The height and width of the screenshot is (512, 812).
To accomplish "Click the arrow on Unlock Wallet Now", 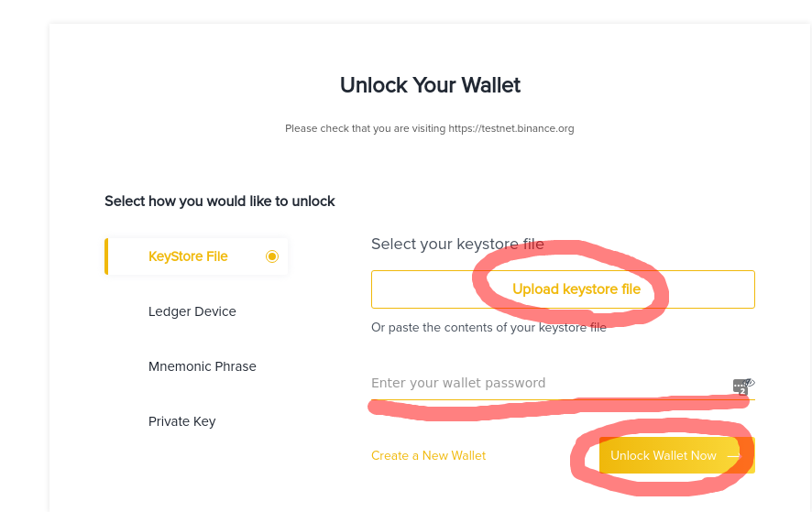I will (x=732, y=455).
